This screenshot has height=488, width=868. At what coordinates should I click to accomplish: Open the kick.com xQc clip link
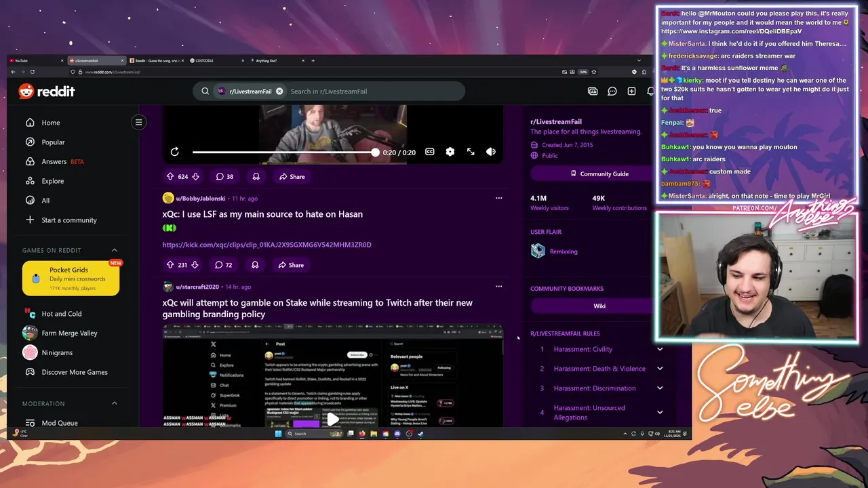pyautogui.click(x=267, y=245)
